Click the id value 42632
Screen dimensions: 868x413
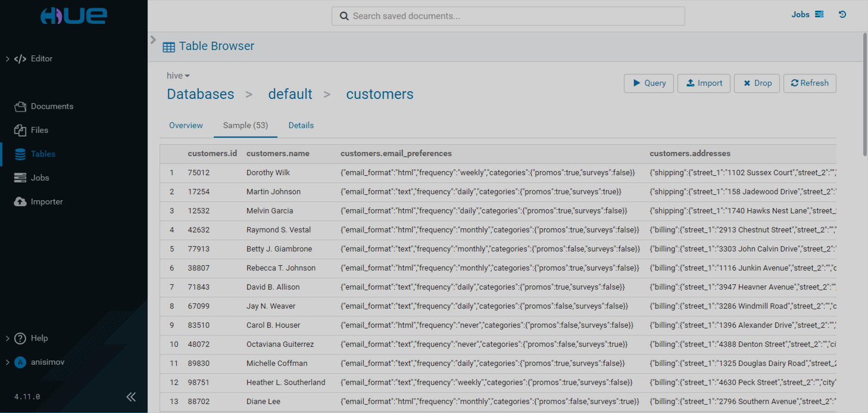[199, 230]
